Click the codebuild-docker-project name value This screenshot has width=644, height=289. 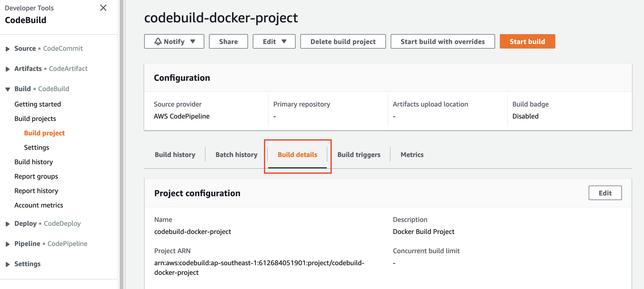[x=192, y=232]
